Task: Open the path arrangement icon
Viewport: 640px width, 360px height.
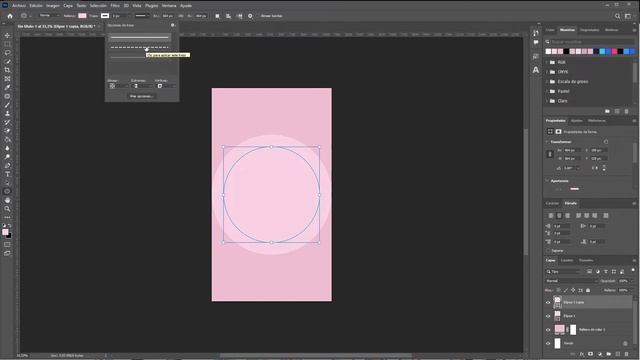Action: click(240, 16)
